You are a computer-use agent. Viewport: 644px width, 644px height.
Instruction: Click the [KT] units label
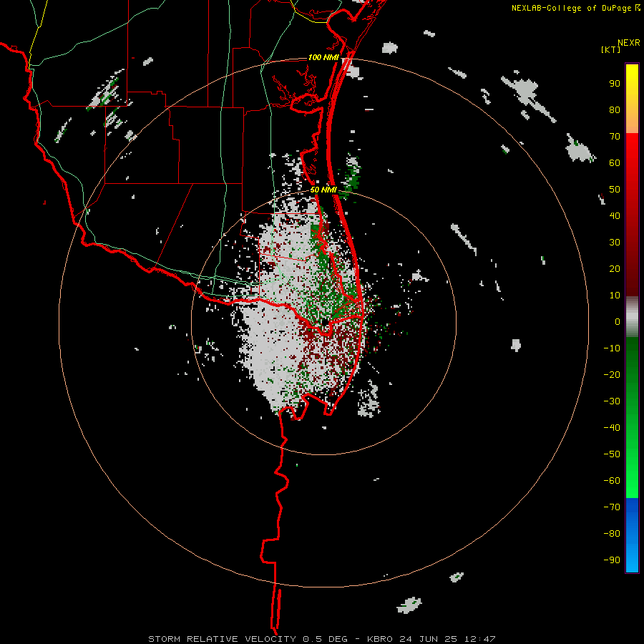611,49
